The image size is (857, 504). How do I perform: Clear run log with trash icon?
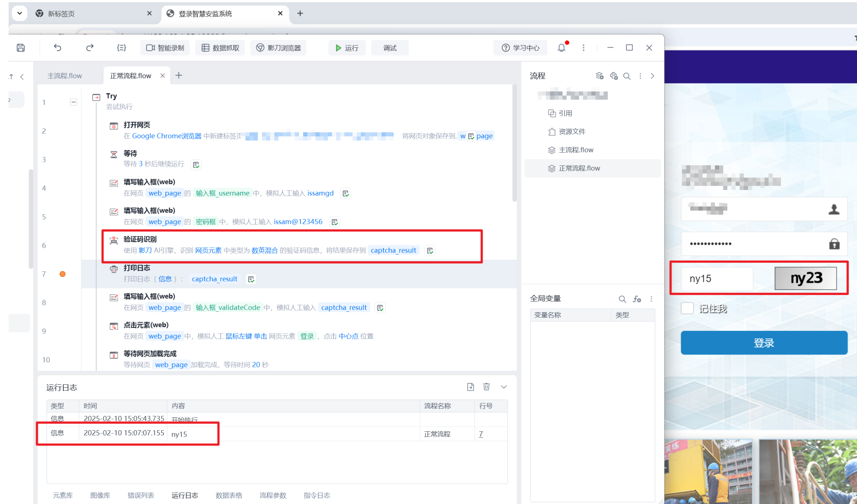click(486, 387)
